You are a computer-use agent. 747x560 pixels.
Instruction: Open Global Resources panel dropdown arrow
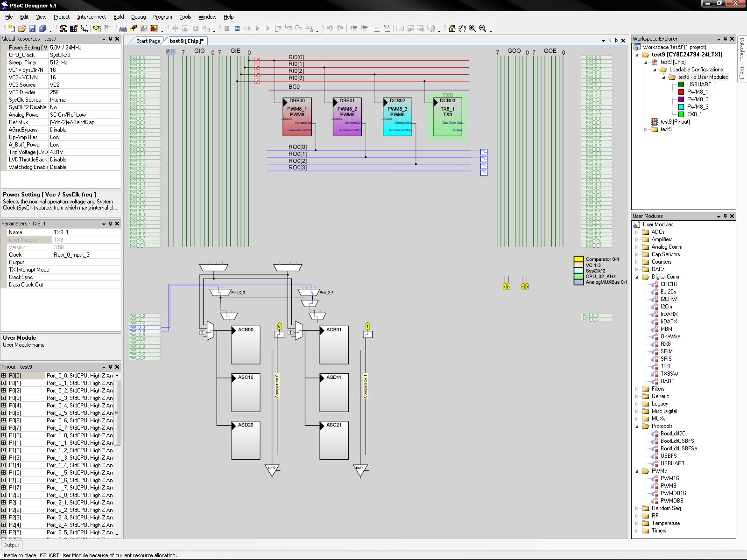104,39
